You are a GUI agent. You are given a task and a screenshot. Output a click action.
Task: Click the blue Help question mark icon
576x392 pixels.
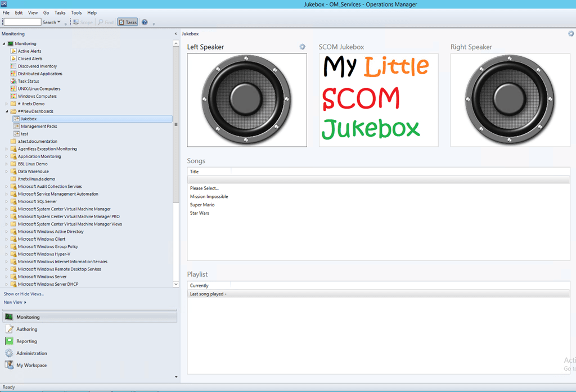145,22
